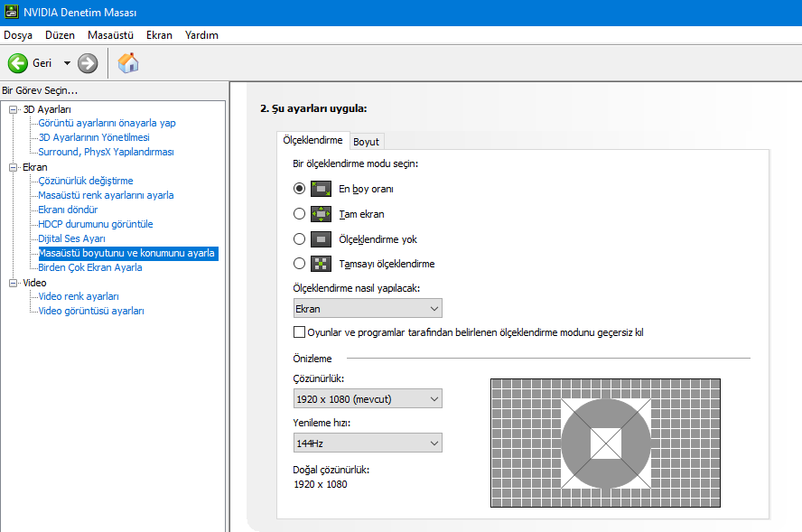The width and height of the screenshot is (802, 532).
Task: Open the Dosya menu
Action: pos(18,35)
